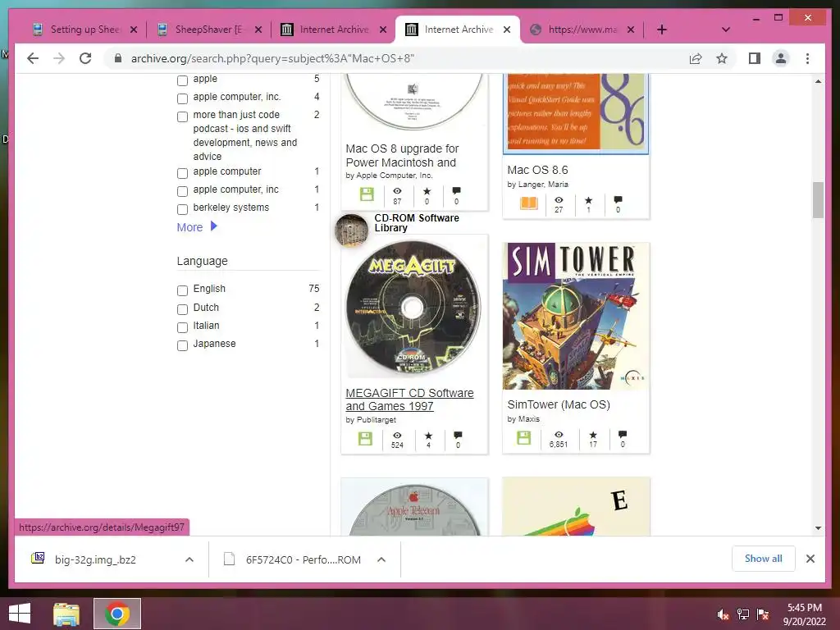Open the Chrome three-dot menu
The width and height of the screenshot is (840, 630).
(x=807, y=58)
